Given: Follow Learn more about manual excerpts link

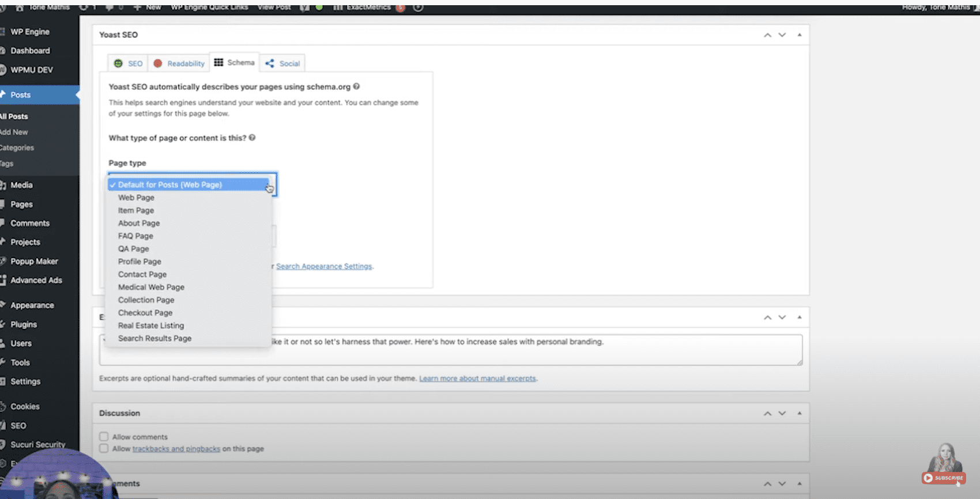Looking at the screenshot, I should click(x=477, y=379).
